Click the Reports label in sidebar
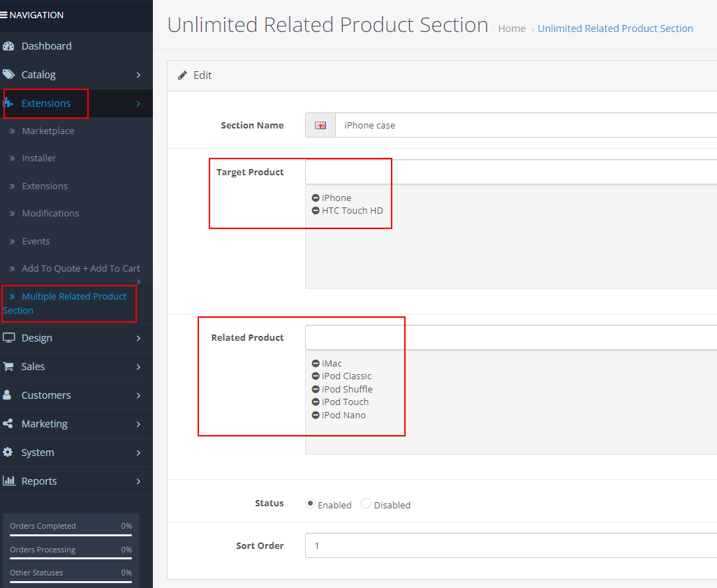Image resolution: width=717 pixels, height=588 pixels. pos(39,481)
